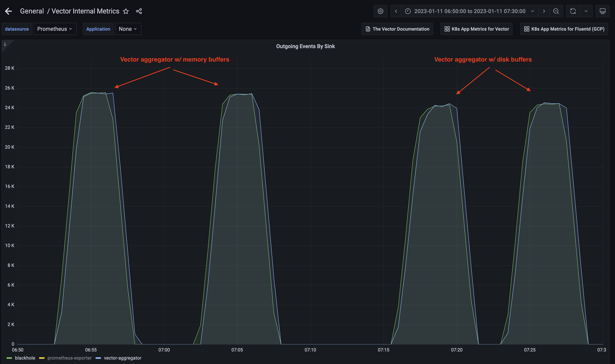Open the General breadcrumb menu item
The width and height of the screenshot is (615, 364).
click(32, 11)
